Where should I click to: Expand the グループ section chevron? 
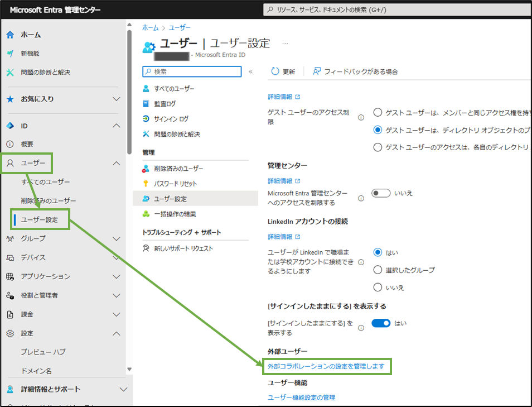coord(117,239)
